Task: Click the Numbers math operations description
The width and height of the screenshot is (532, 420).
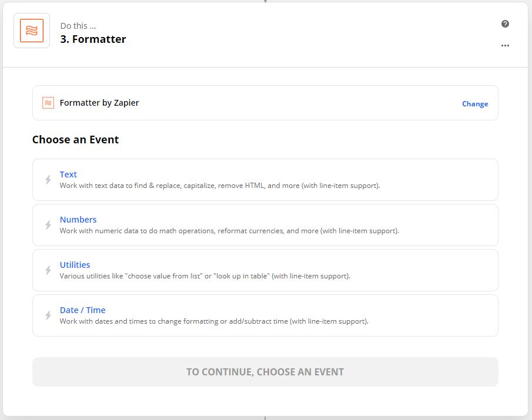Action: pos(229,231)
